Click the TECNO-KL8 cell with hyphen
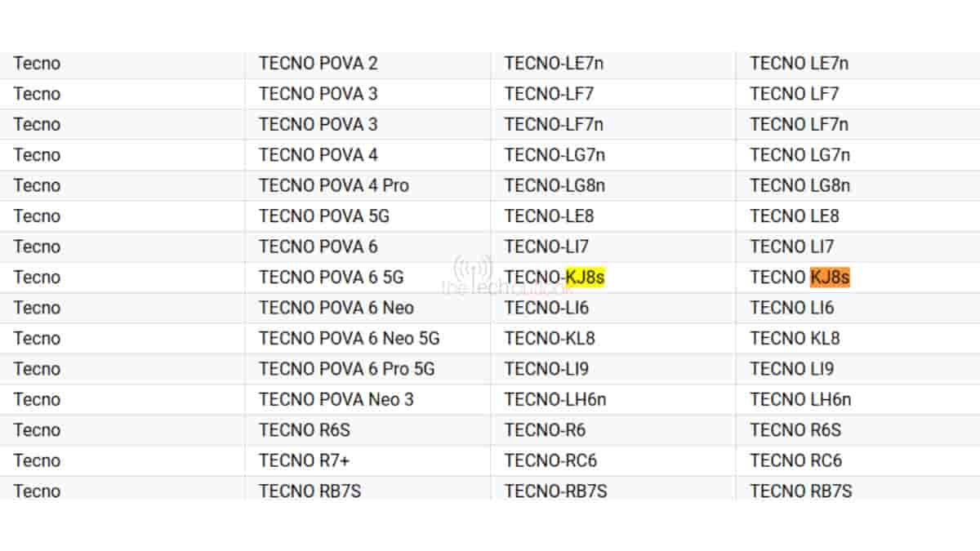 coord(550,338)
